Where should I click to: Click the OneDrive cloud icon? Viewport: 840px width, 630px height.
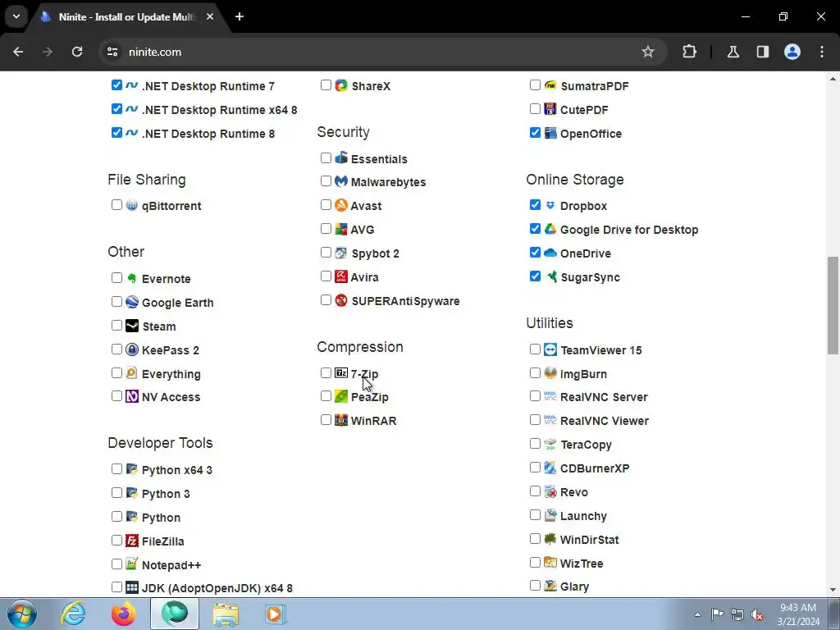550,253
